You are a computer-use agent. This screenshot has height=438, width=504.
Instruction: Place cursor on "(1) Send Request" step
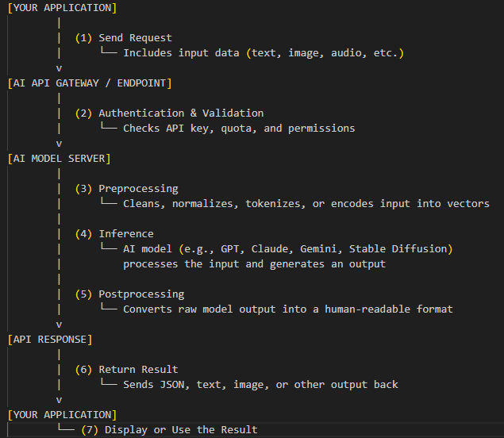[x=123, y=38]
